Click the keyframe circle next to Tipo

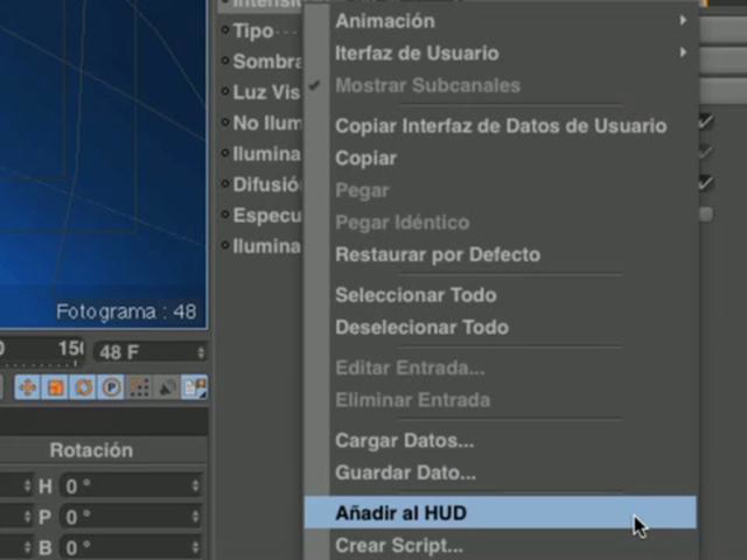pyautogui.click(x=225, y=30)
